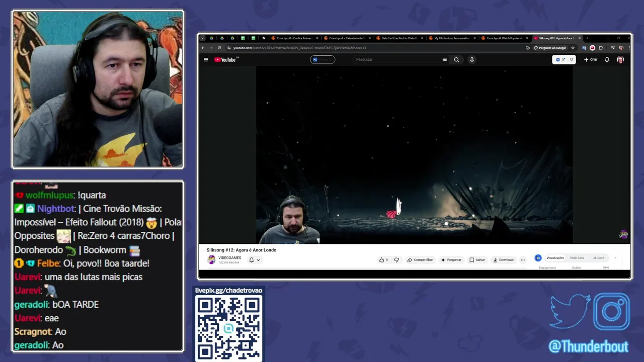Click Pergunte ao Google button
Viewport: 644px width, 362px height.
click(x=550, y=48)
